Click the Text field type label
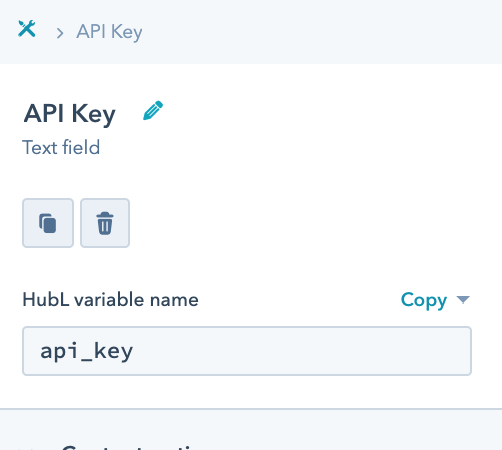This screenshot has height=450, width=502. [61, 147]
